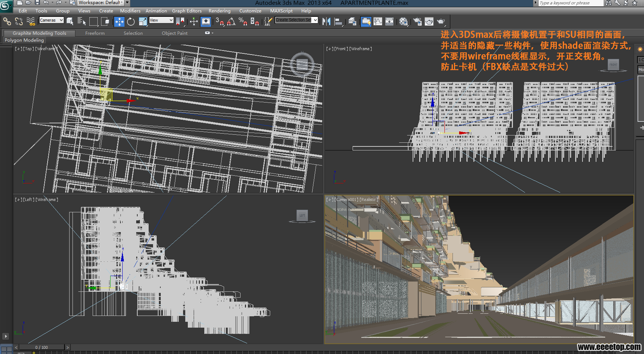Toggle Window/Crossing selection mode
The width and height of the screenshot is (644, 354).
click(x=105, y=22)
